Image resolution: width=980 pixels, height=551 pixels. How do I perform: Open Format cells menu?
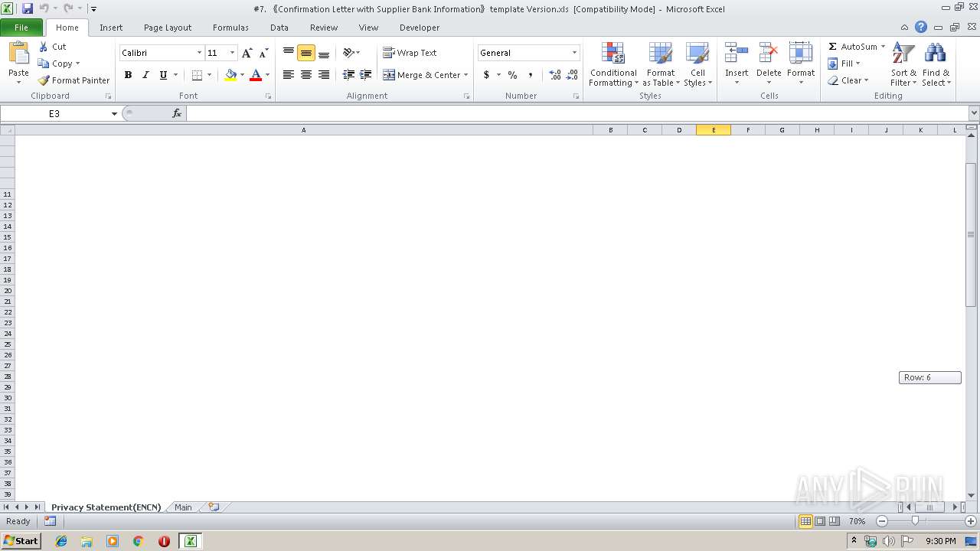pos(801,64)
